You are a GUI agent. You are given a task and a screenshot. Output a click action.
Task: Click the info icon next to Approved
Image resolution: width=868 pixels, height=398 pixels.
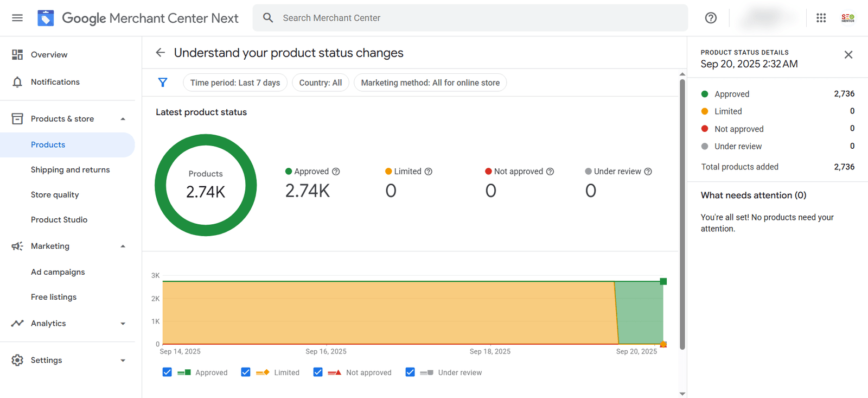pos(336,172)
